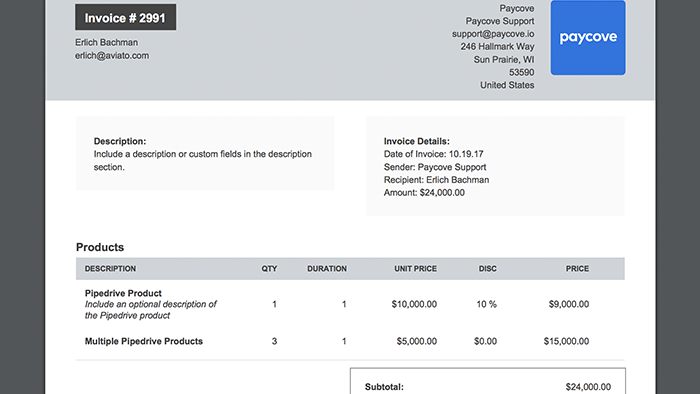
Task: Click the Sun Prairie, WI line
Action: click(x=504, y=59)
